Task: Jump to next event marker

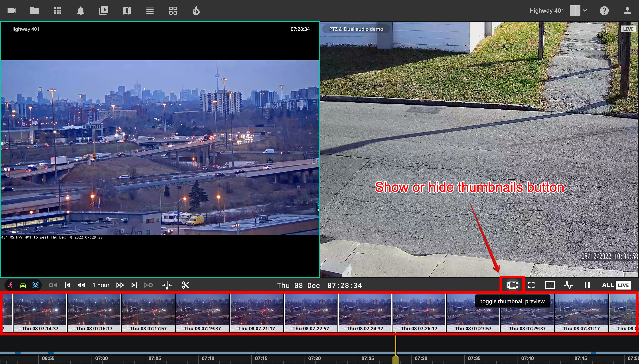Action: (x=149, y=285)
